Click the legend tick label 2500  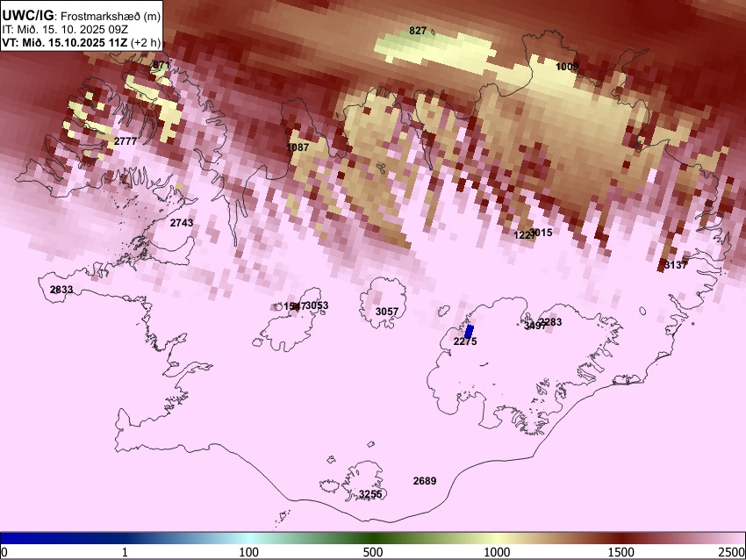click(732, 552)
